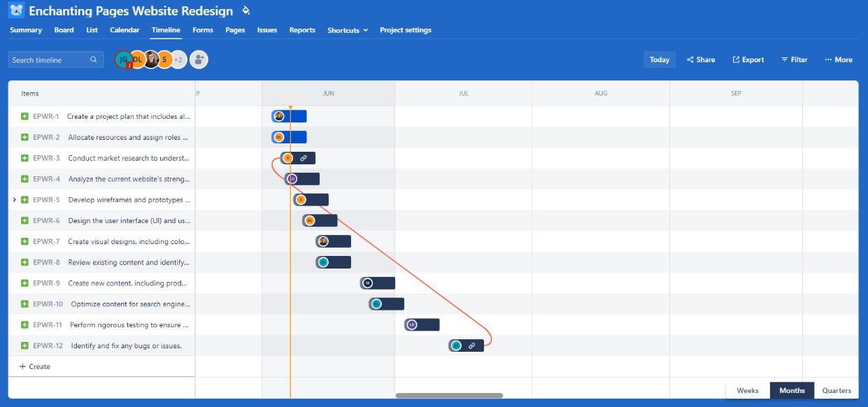Switch timeline view to Quarters
Image resolution: width=868 pixels, height=407 pixels.
coord(837,391)
